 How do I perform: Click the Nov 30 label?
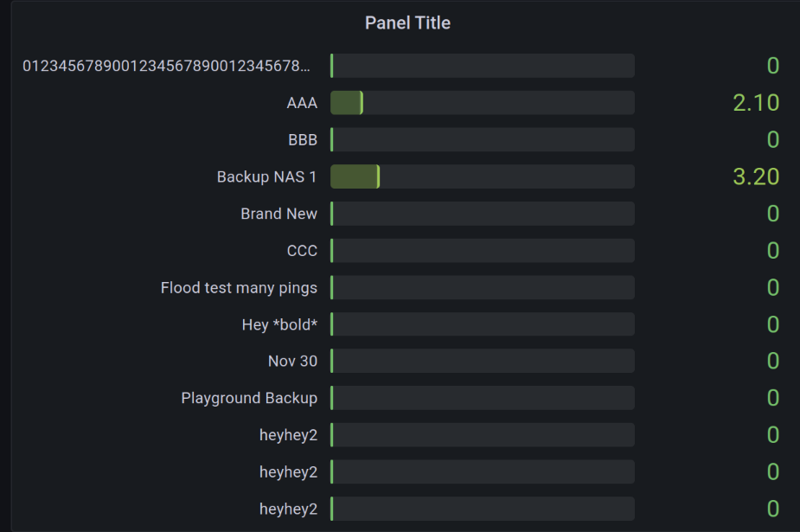[x=293, y=361]
